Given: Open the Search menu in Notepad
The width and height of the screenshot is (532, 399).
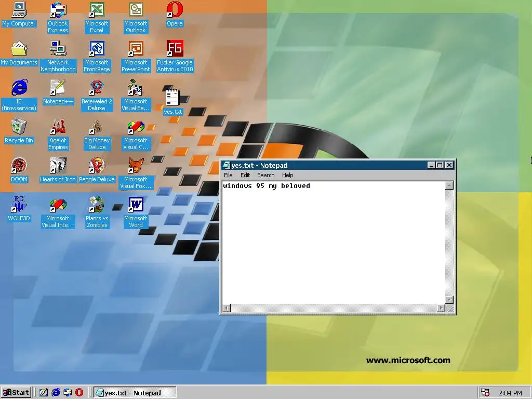Looking at the screenshot, I should (x=265, y=175).
